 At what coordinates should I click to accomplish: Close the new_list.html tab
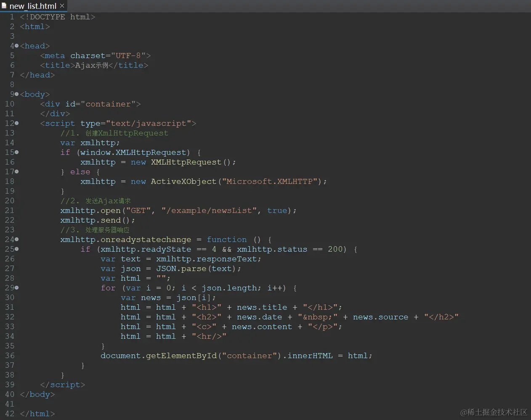62,5
